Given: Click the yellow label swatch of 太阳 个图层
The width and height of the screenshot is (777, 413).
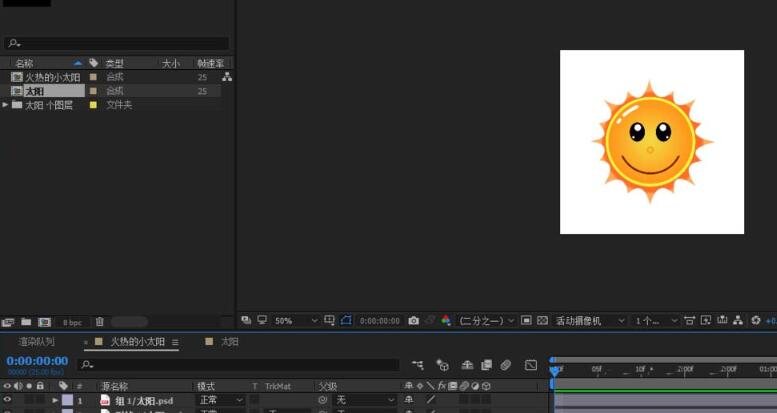Looking at the screenshot, I should click(93, 105).
